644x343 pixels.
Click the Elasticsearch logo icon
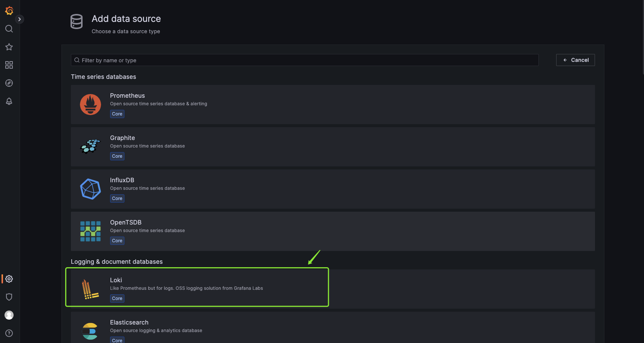point(90,331)
